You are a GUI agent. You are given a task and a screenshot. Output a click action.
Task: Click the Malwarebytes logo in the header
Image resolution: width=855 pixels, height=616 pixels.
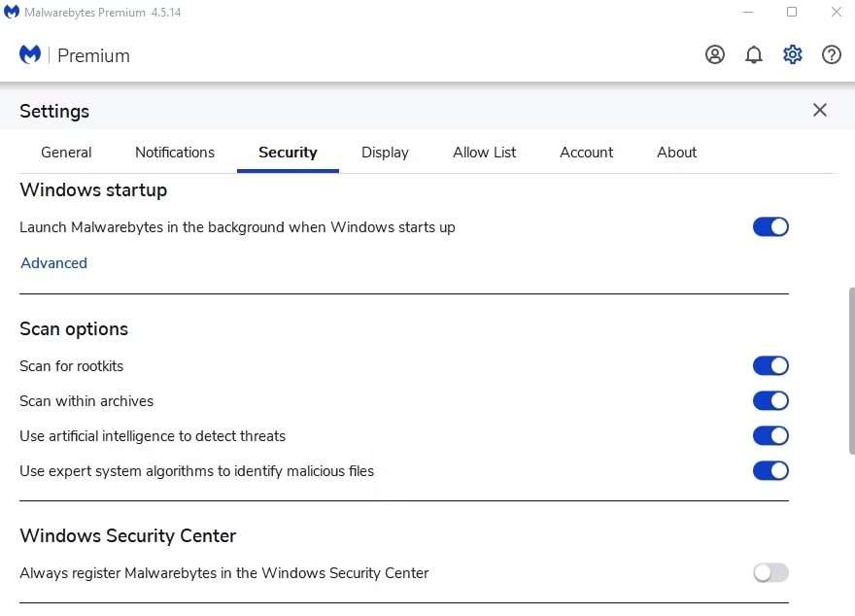tap(30, 55)
